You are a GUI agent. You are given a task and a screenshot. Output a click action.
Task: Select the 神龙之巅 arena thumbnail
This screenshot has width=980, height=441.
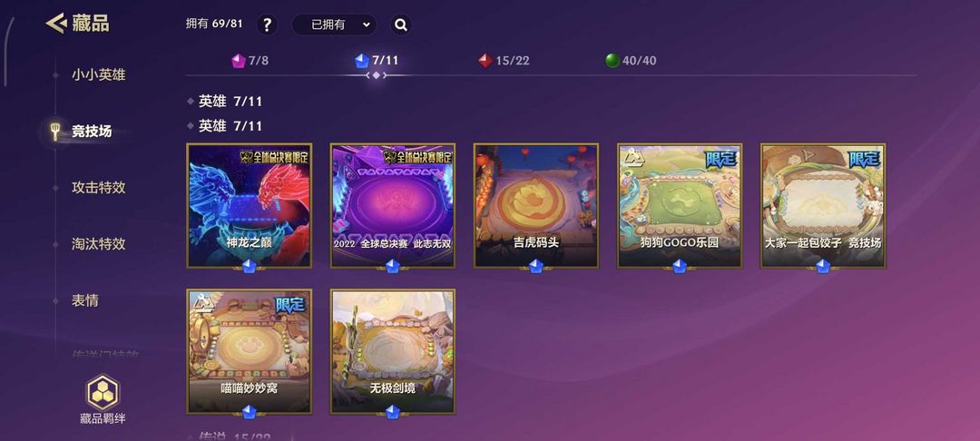point(249,205)
